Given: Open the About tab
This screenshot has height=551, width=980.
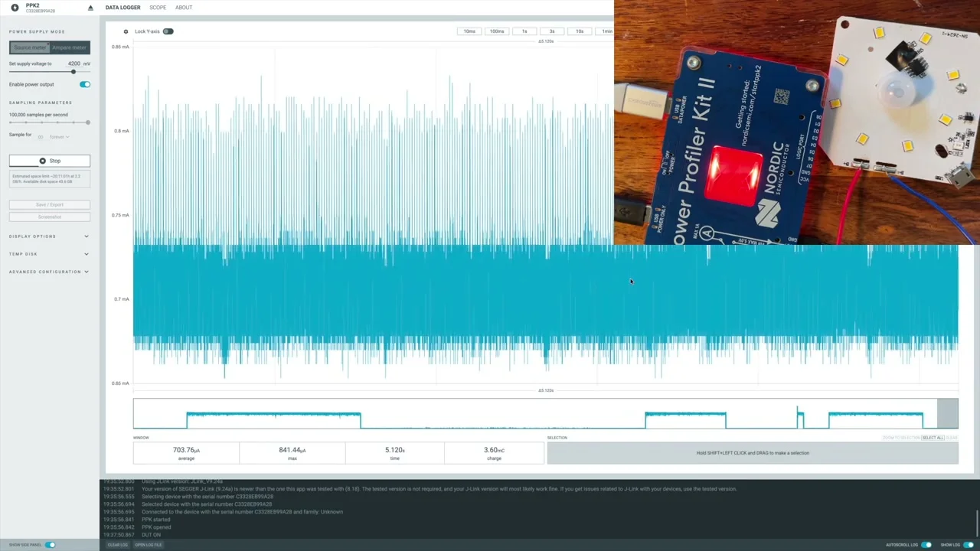Looking at the screenshot, I should [184, 8].
